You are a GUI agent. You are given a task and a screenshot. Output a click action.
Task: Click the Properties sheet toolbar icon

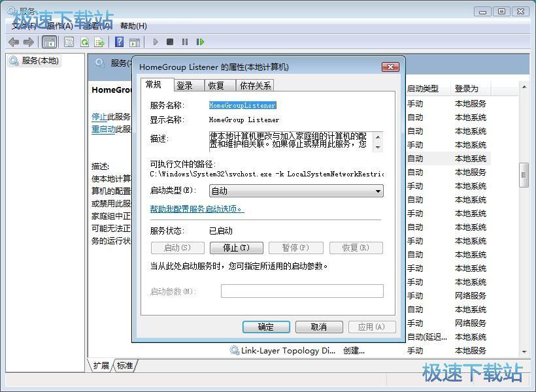click(x=69, y=42)
